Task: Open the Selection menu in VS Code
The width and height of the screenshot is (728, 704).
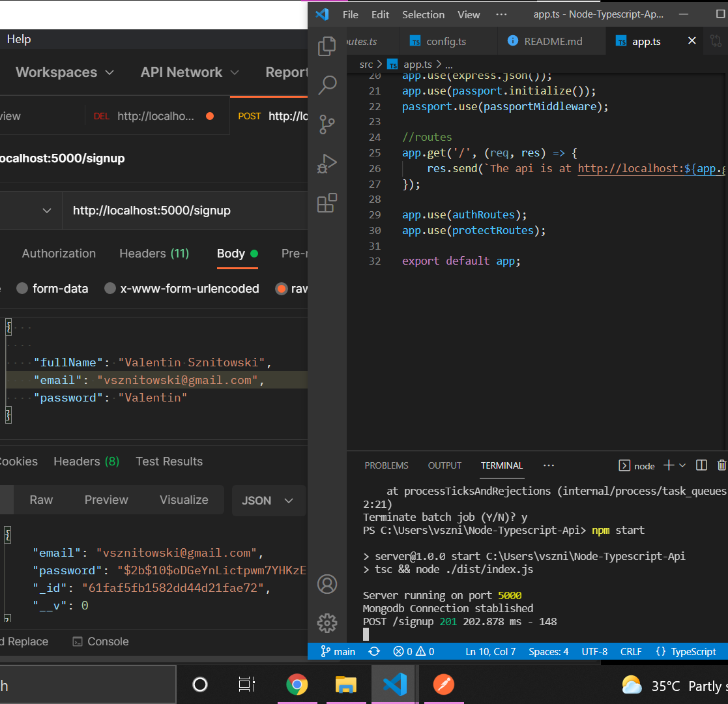Action: pos(423,14)
